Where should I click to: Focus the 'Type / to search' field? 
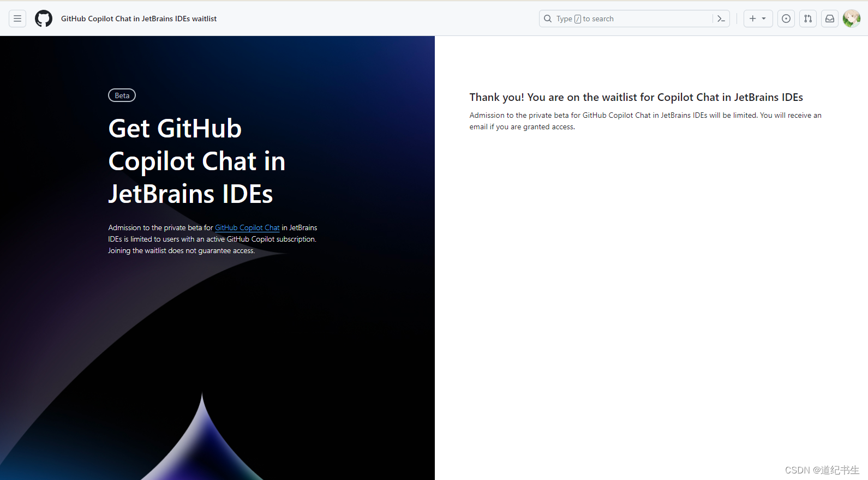point(634,19)
